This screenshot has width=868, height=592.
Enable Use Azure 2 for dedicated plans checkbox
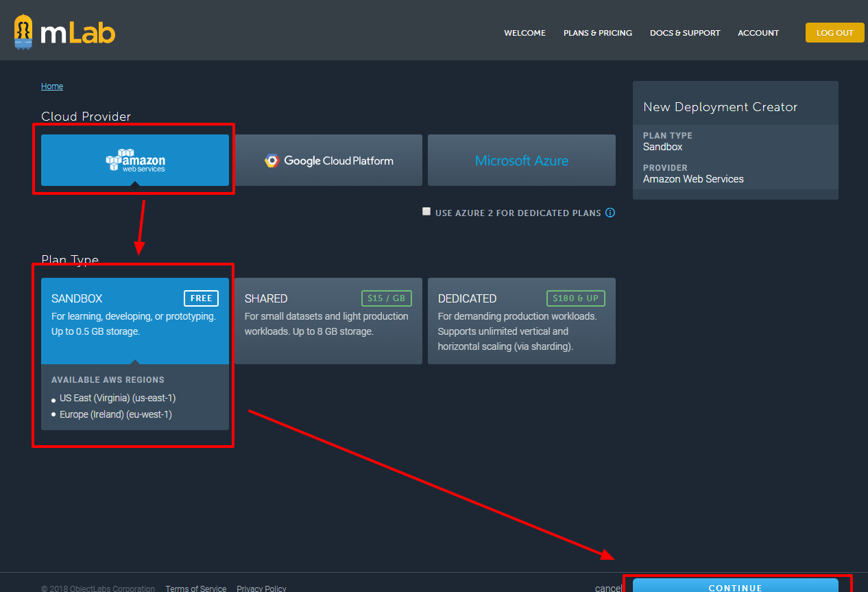tap(426, 212)
